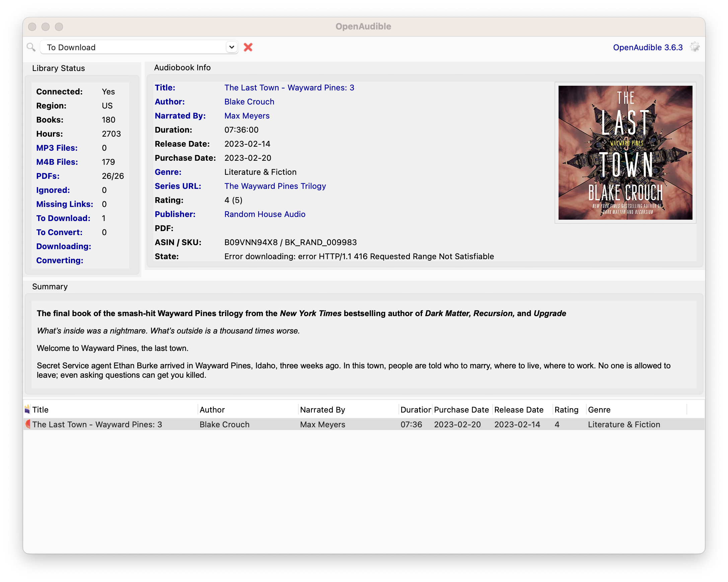
Task: Open The Wayward Pines Trilogy series link
Action: click(275, 186)
